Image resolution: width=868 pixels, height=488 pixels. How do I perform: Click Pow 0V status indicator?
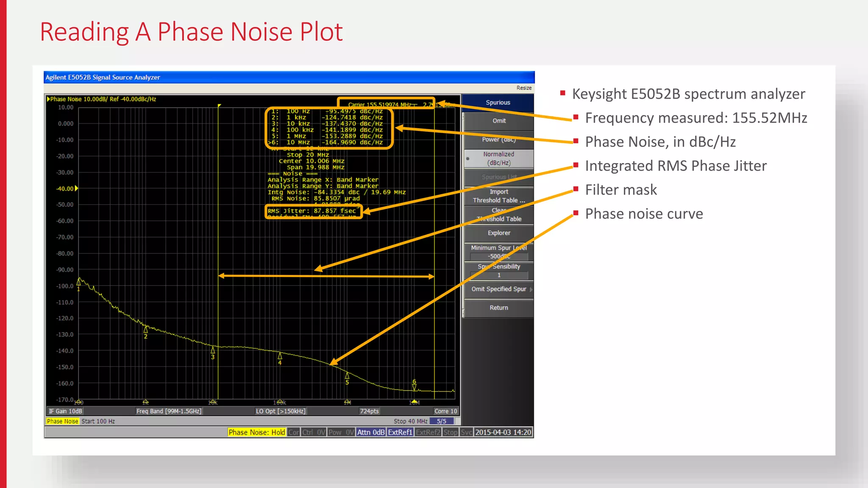tap(341, 433)
